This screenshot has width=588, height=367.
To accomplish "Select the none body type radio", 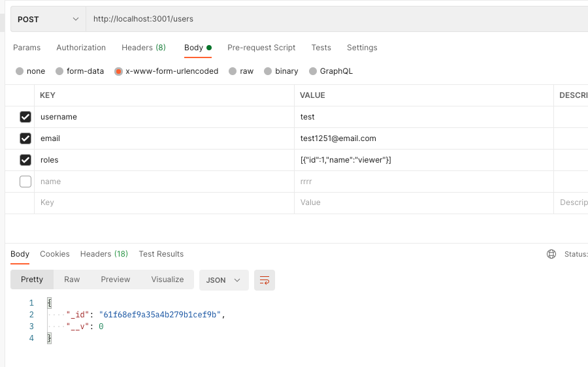I will coord(20,71).
